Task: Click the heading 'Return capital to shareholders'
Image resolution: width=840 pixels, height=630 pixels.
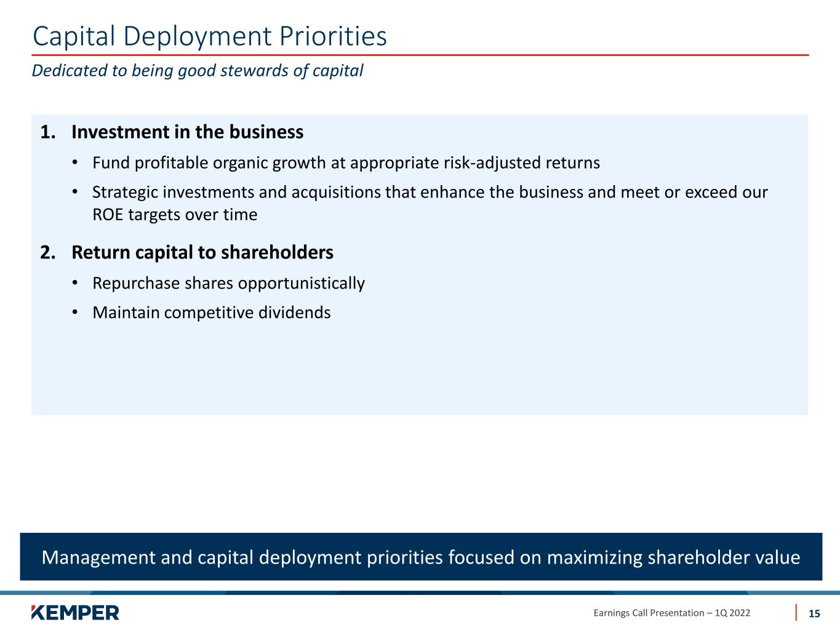Action: (x=202, y=252)
